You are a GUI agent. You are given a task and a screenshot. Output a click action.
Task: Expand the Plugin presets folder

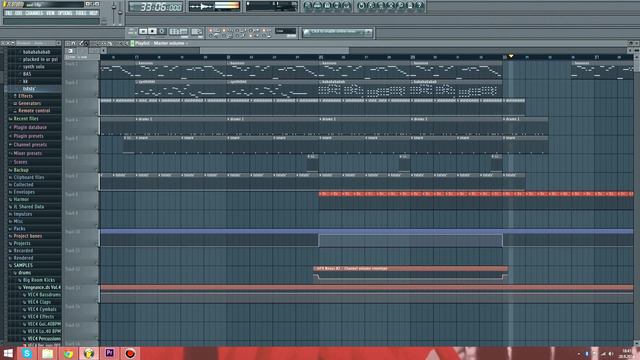(28, 136)
